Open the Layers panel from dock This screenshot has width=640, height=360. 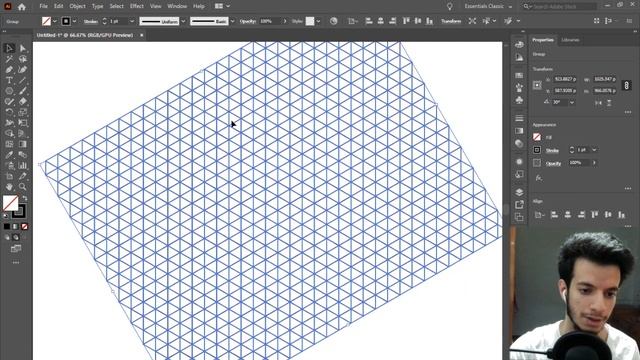519,192
